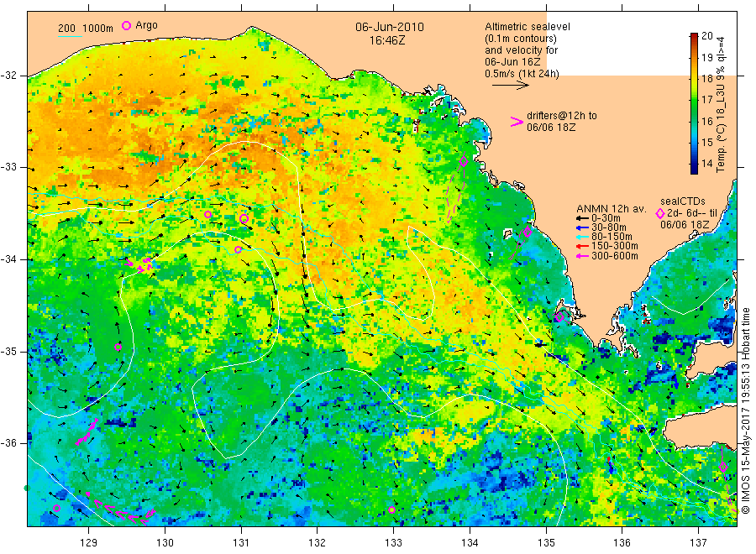Click the ANMN 12h av. heading
The height and width of the screenshot is (554, 756).
click(x=612, y=209)
